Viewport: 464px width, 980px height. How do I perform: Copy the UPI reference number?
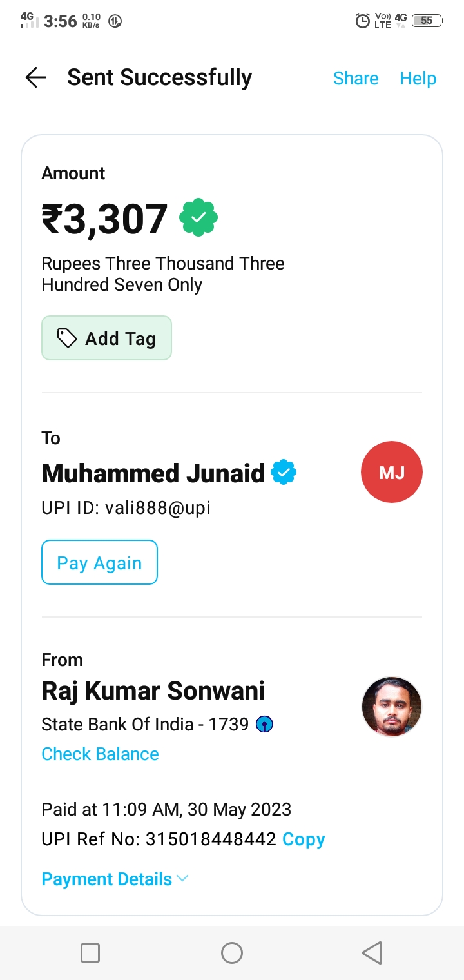click(304, 839)
